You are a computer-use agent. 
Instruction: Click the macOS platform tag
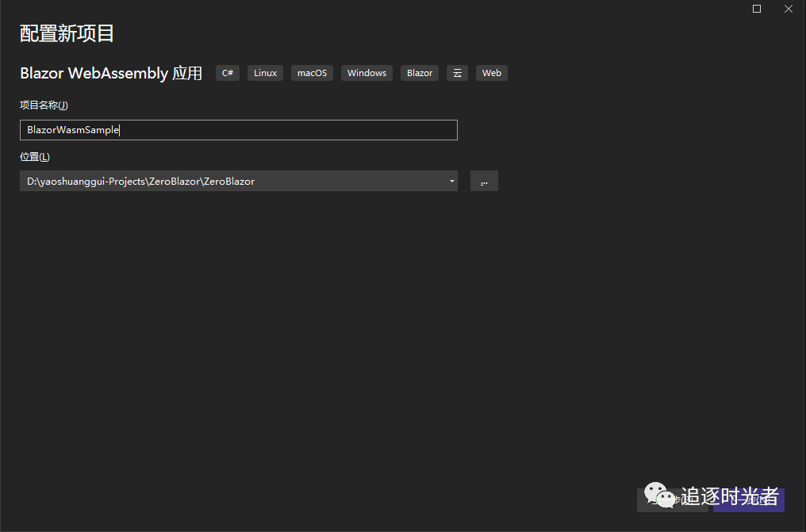pos(312,73)
